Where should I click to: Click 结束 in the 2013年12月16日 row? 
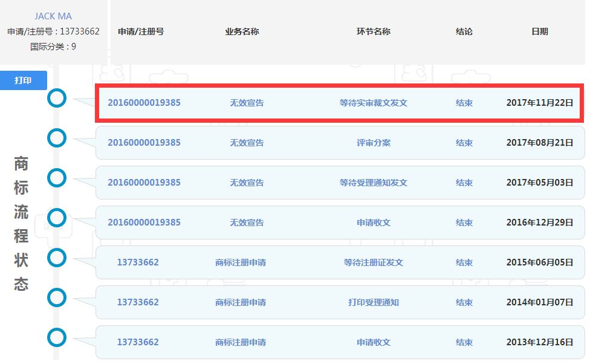(x=464, y=342)
